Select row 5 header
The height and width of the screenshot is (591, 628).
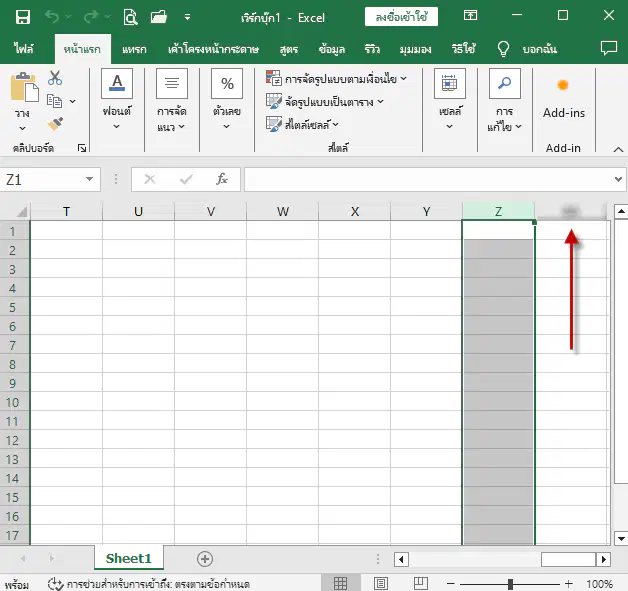[x=13, y=307]
